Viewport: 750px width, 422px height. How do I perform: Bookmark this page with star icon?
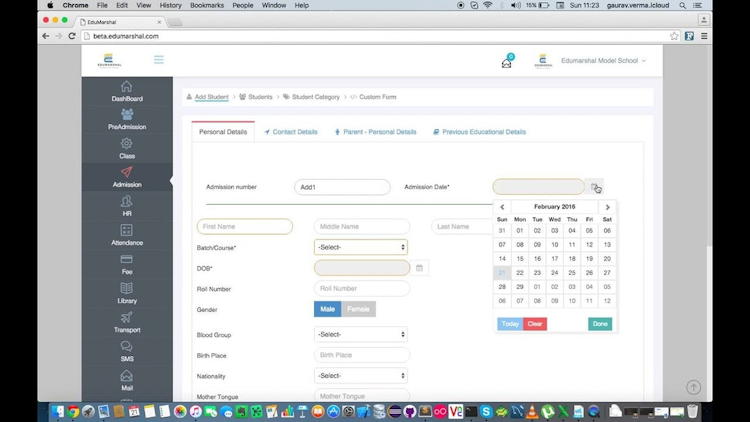674,36
